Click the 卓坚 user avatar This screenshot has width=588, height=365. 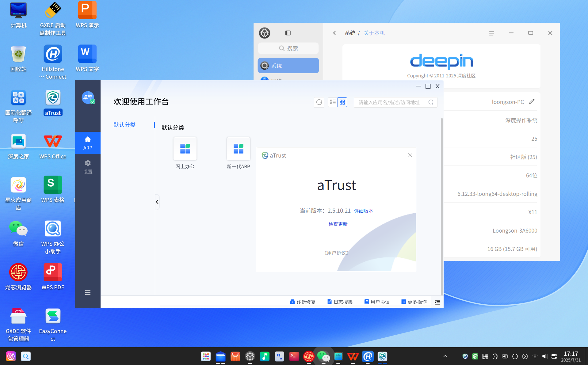[88, 97]
